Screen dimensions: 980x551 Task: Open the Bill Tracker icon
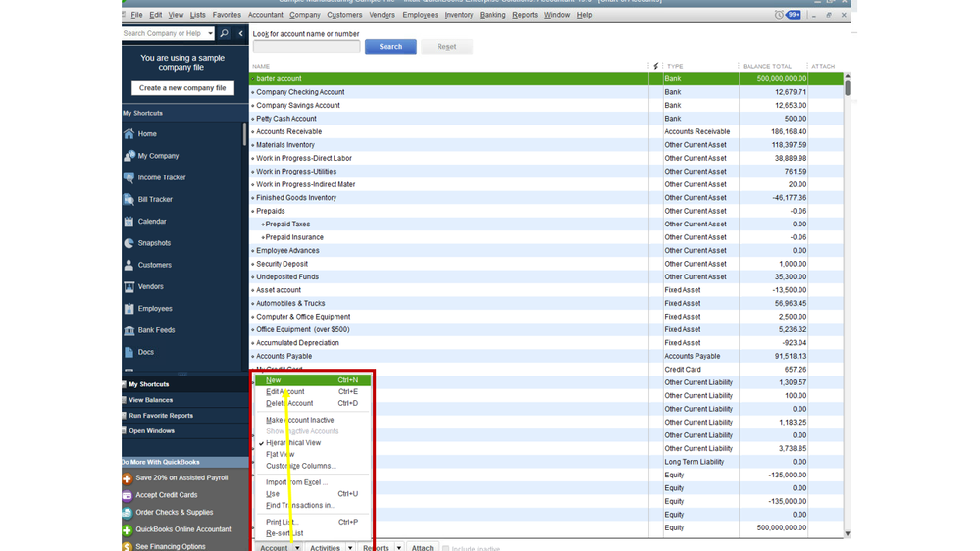click(129, 199)
